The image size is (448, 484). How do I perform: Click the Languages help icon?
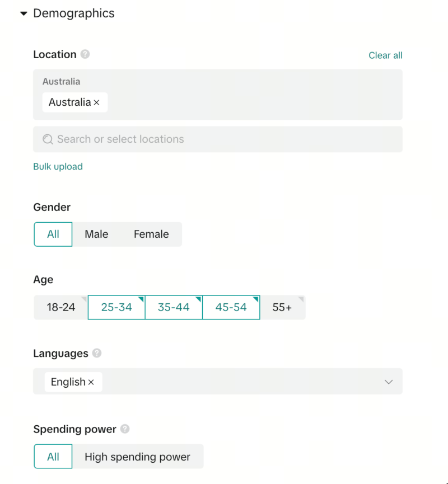pos(97,353)
